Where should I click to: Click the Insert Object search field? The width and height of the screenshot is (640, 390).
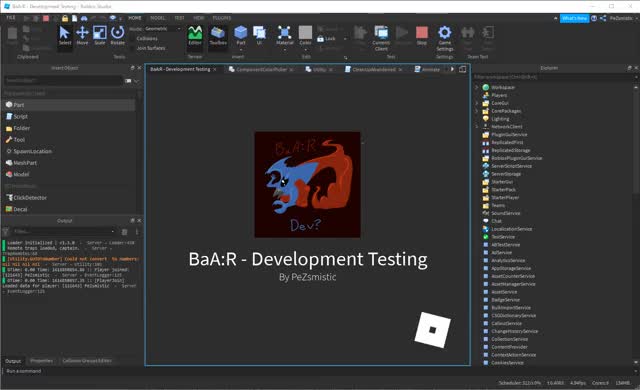(63, 81)
